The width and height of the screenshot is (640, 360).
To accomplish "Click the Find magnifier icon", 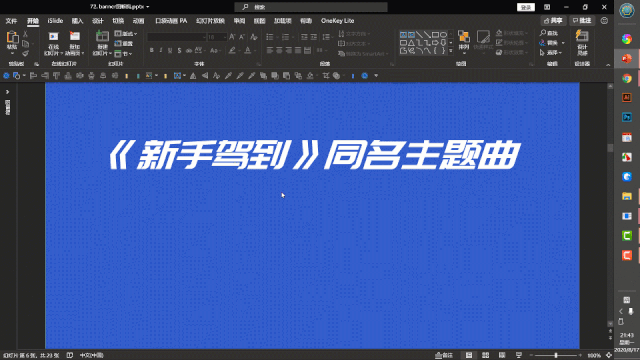I will coord(543,33).
